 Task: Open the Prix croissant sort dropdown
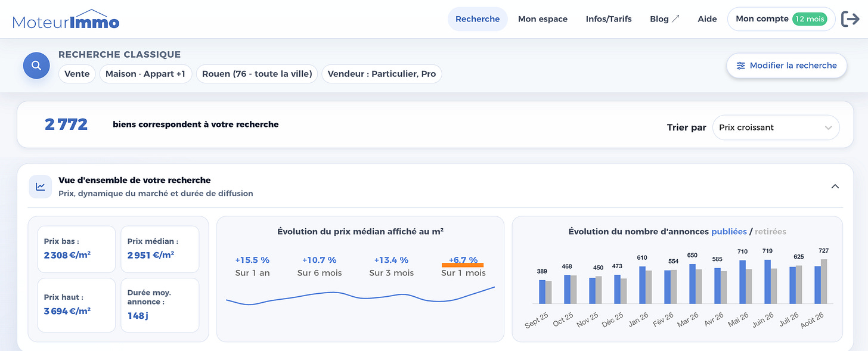(x=776, y=128)
